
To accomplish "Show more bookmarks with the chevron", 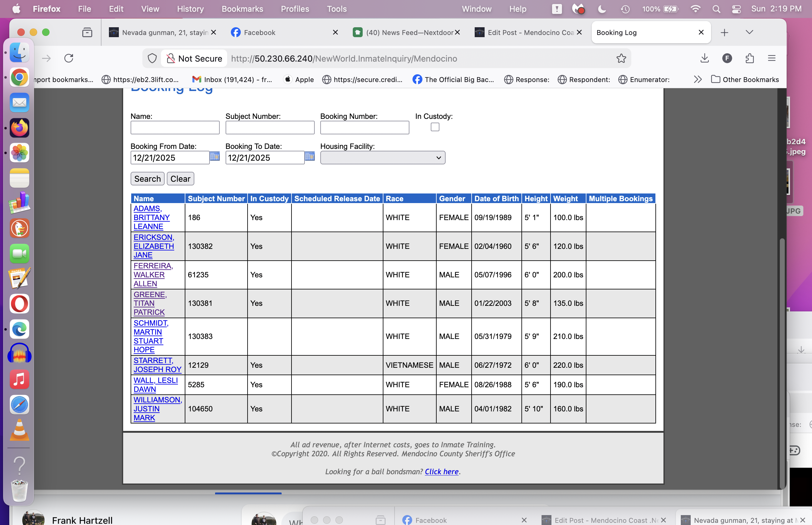I will [698, 80].
